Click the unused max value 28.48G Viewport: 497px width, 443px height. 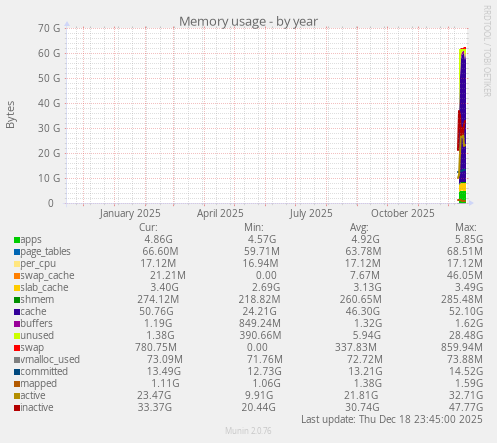[x=466, y=336]
